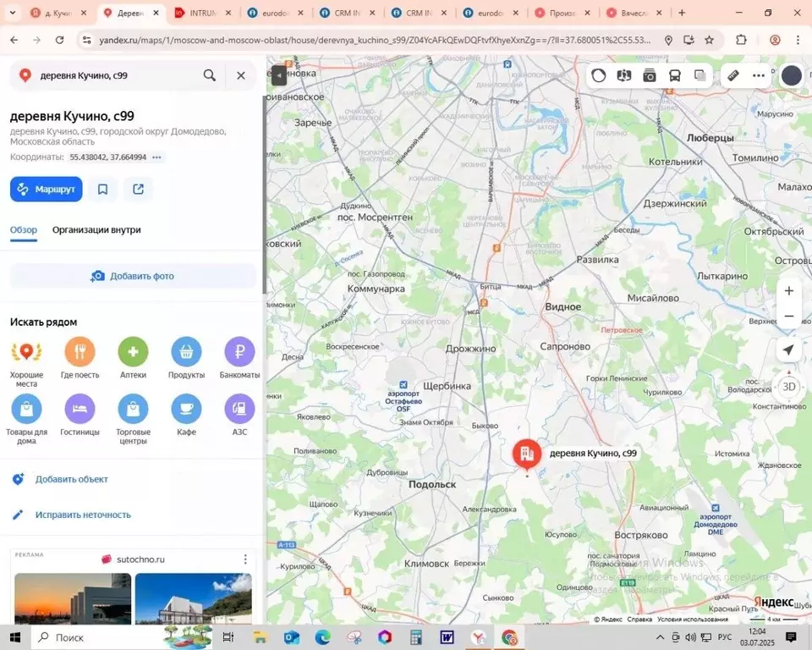812x650 pixels.
Task: Open the sutochno.ru ad link
Action: (x=140, y=559)
